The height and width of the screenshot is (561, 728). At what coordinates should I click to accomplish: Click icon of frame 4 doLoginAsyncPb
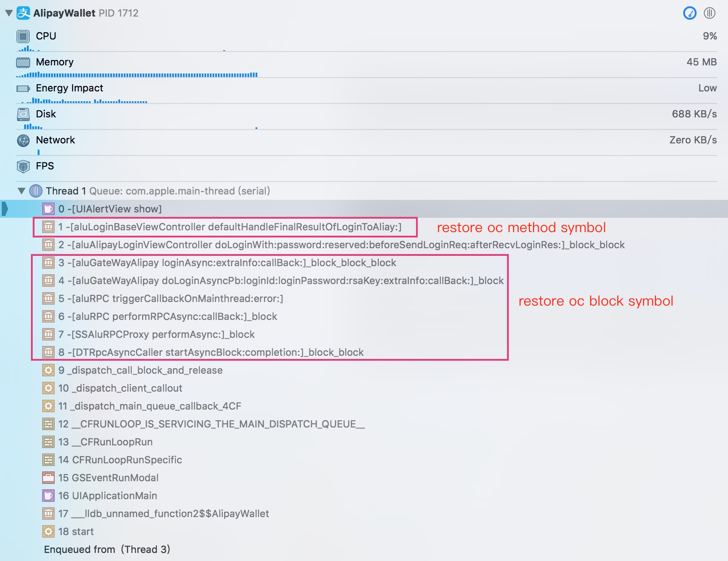[48, 280]
